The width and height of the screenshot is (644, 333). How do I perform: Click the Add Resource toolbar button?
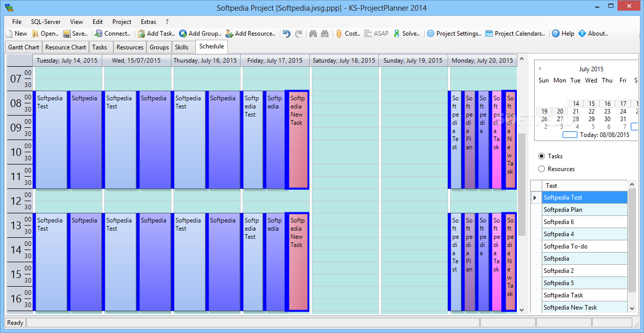[x=250, y=34]
